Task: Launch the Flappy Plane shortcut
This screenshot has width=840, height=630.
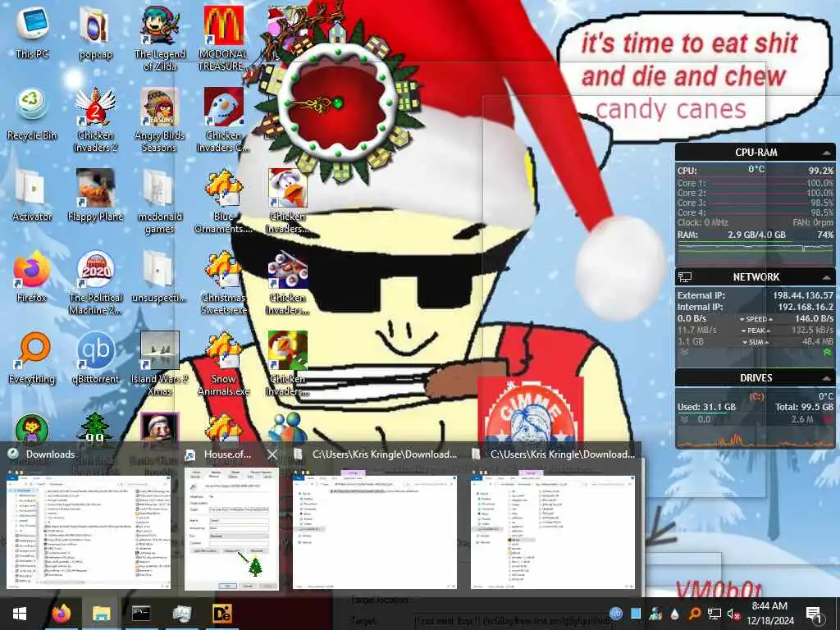Action: [95, 195]
